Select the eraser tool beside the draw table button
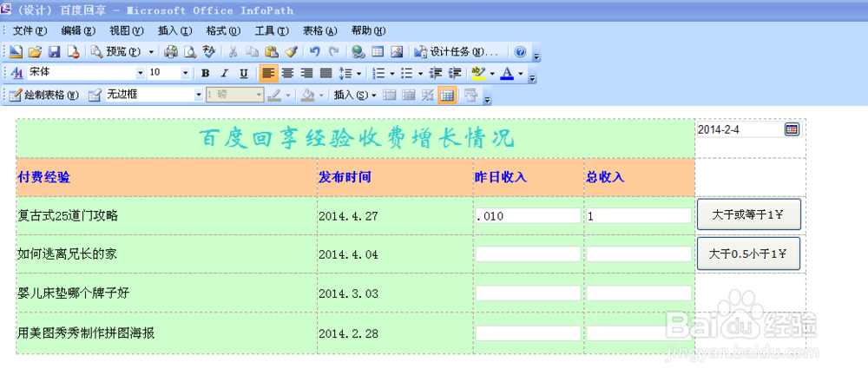 (95, 95)
